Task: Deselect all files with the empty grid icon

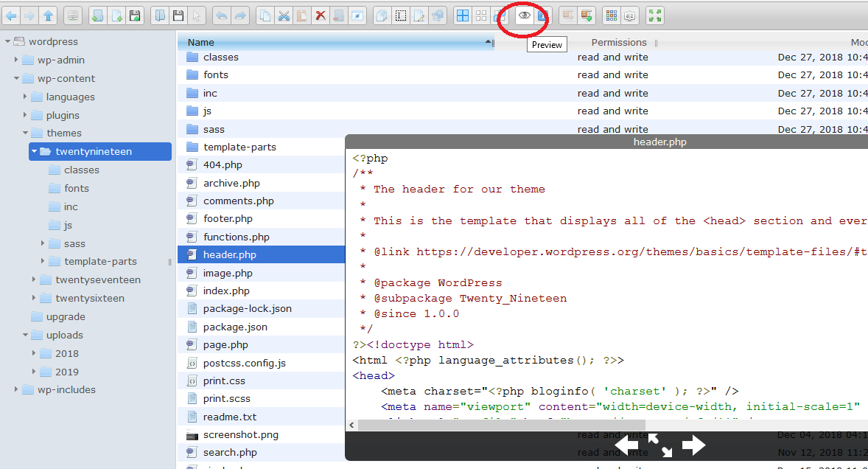Action: 481,16
